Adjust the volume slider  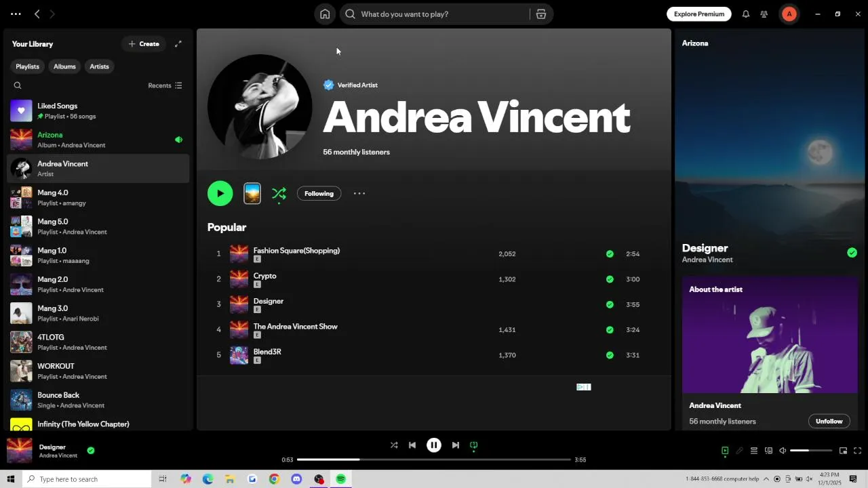click(811, 451)
